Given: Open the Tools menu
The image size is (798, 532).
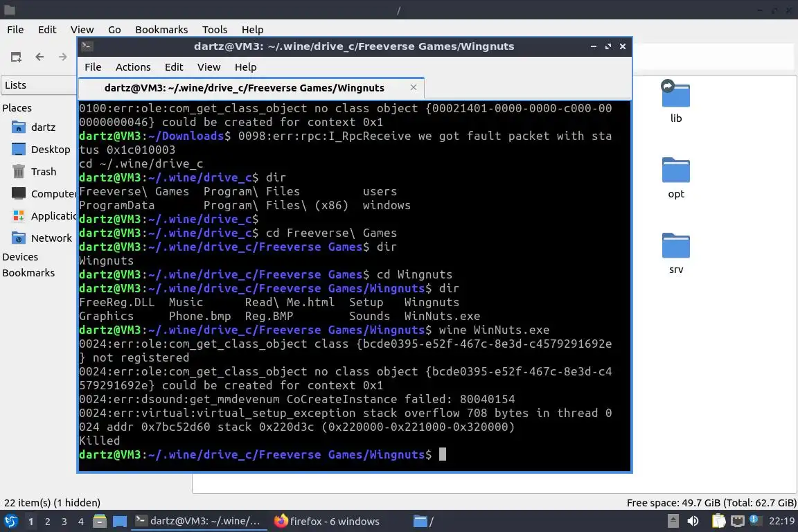Looking at the screenshot, I should click(x=215, y=30).
